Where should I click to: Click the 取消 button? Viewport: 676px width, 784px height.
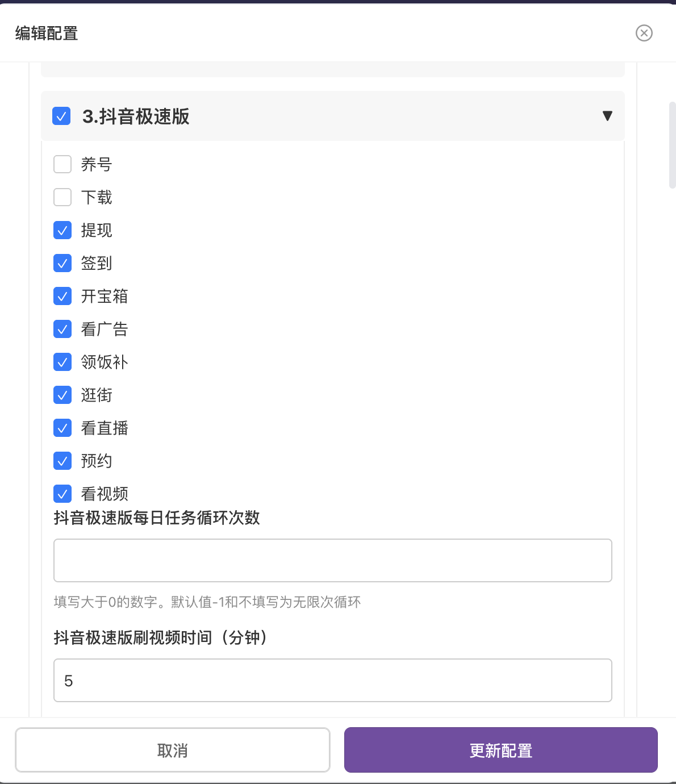(173, 750)
